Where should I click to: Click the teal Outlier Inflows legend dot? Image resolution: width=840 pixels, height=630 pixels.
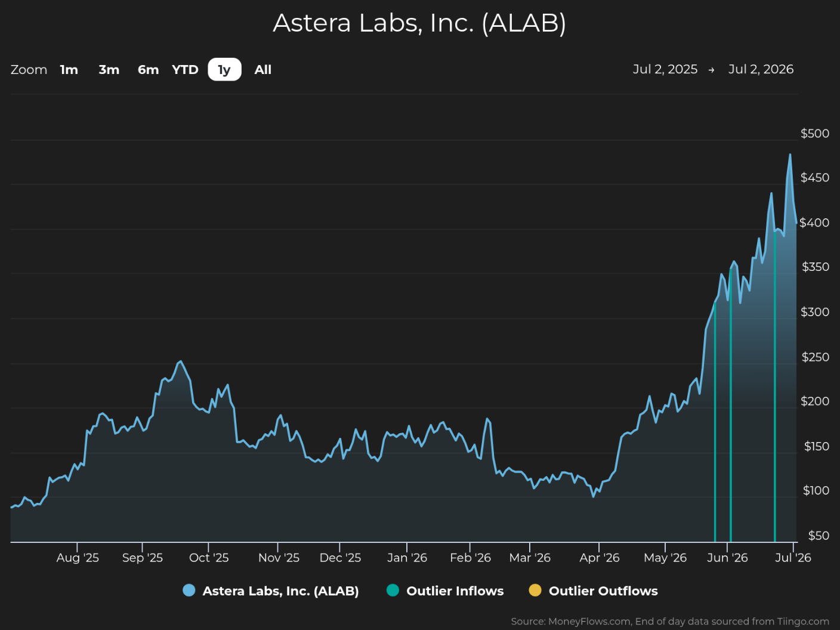[393, 590]
